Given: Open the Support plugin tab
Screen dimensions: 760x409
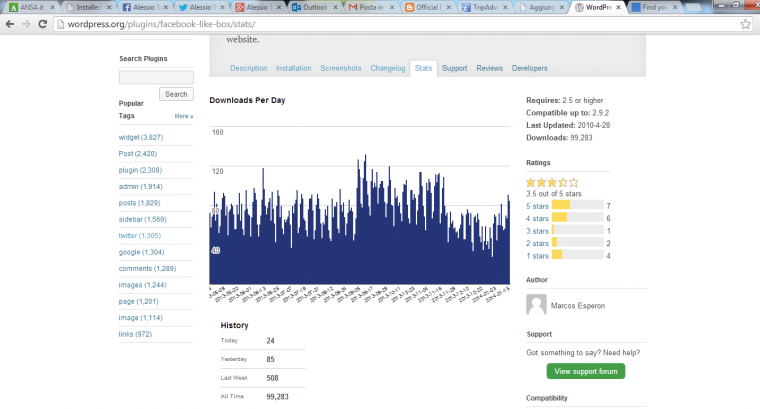Looking at the screenshot, I should pos(455,68).
